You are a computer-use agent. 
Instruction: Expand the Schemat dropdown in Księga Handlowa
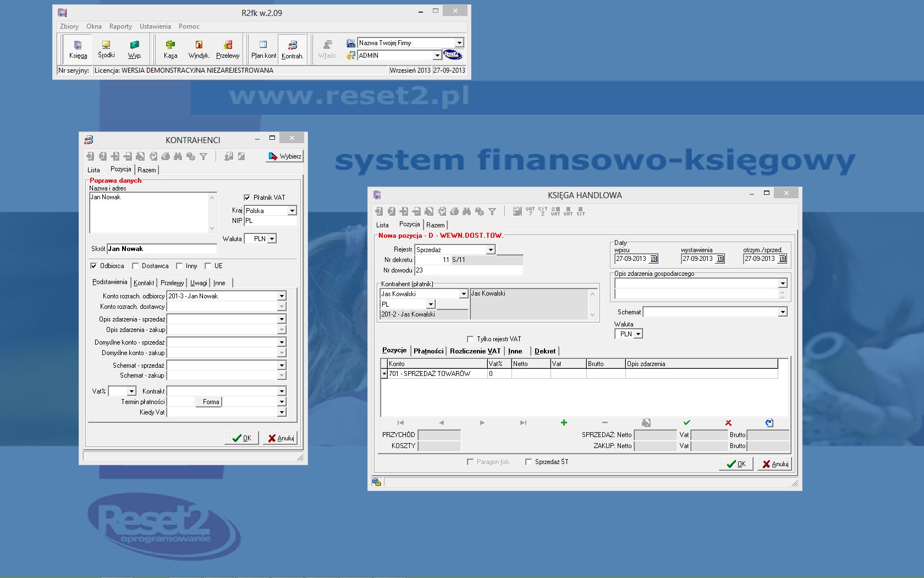pyautogui.click(x=783, y=312)
